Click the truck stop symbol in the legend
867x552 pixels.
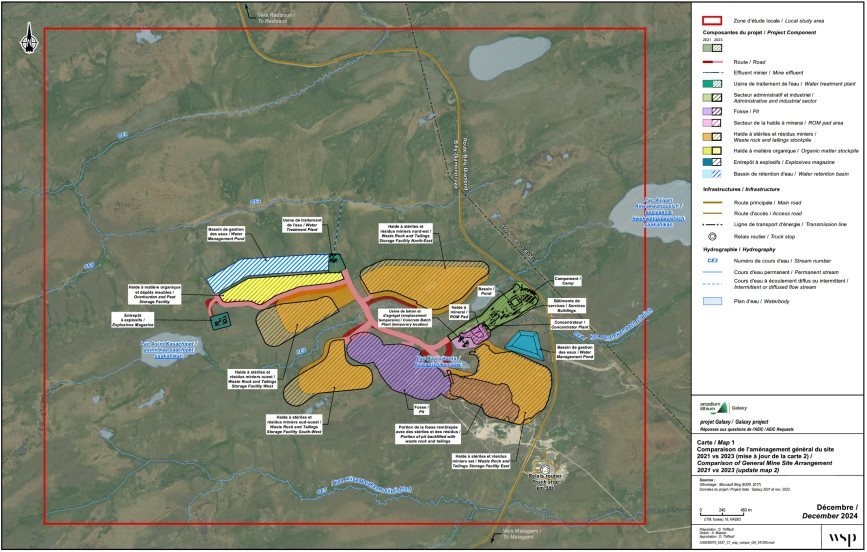click(713, 236)
